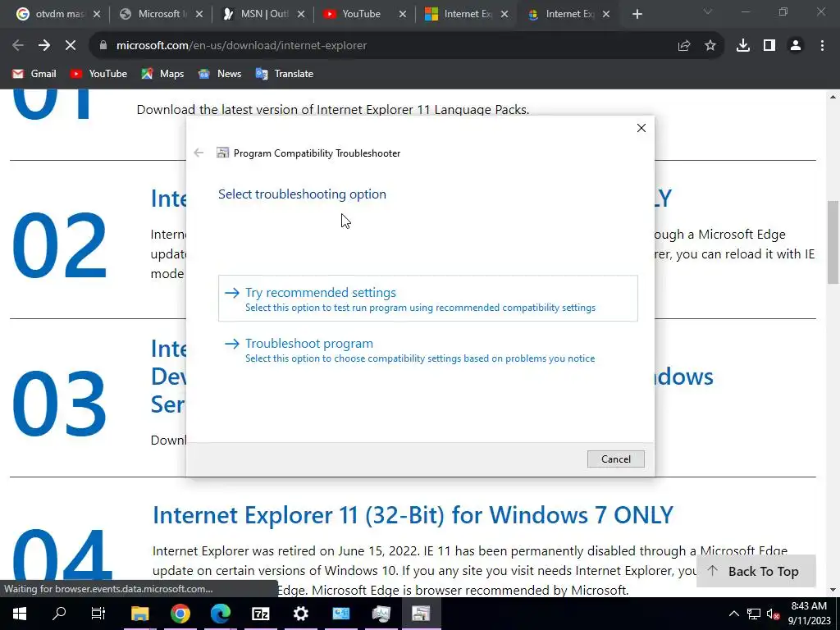Click the browser back arrow

tap(18, 46)
